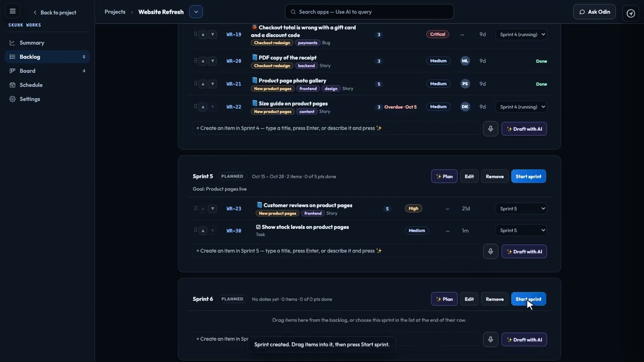Screen dimensions: 644x362
Task: Open Board in the sidebar
Action: (x=47, y=71)
